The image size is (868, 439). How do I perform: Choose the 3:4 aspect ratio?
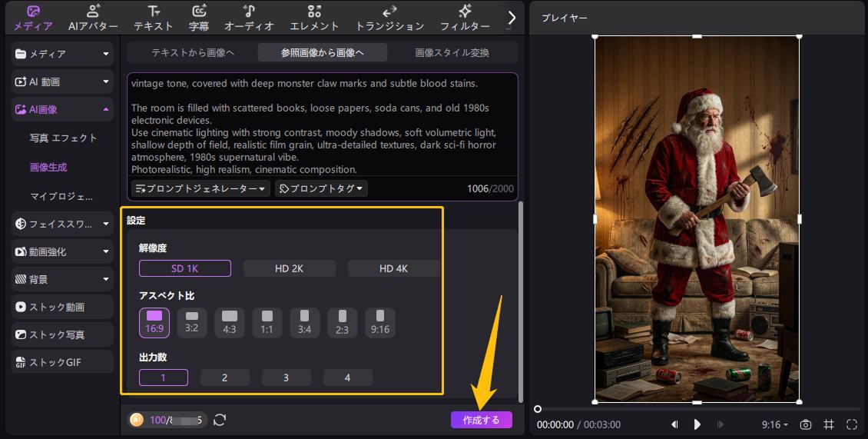pos(304,323)
